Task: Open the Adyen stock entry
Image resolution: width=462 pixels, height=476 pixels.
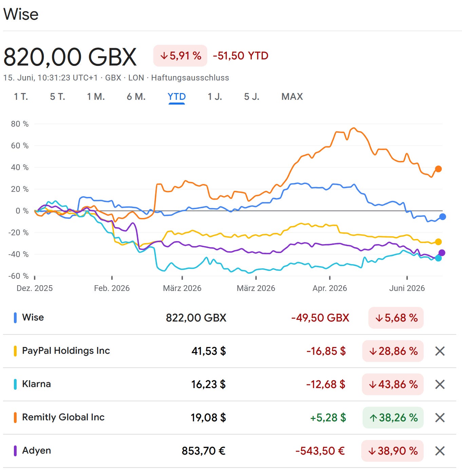Action: click(x=36, y=451)
